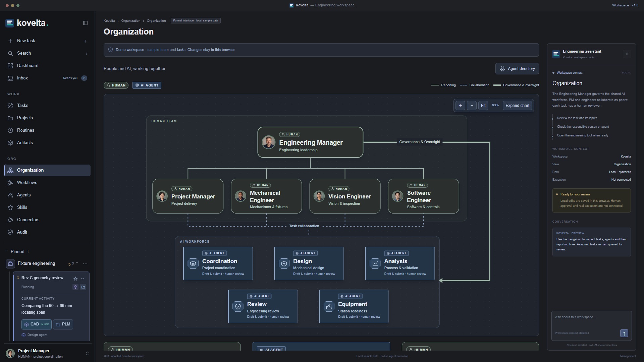Screen dimensions: 644x362
Task: Open the Dashboard page
Action: (x=47, y=66)
